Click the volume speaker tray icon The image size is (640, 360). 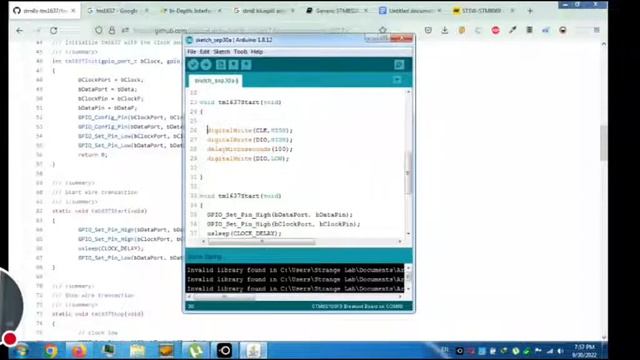point(560,351)
